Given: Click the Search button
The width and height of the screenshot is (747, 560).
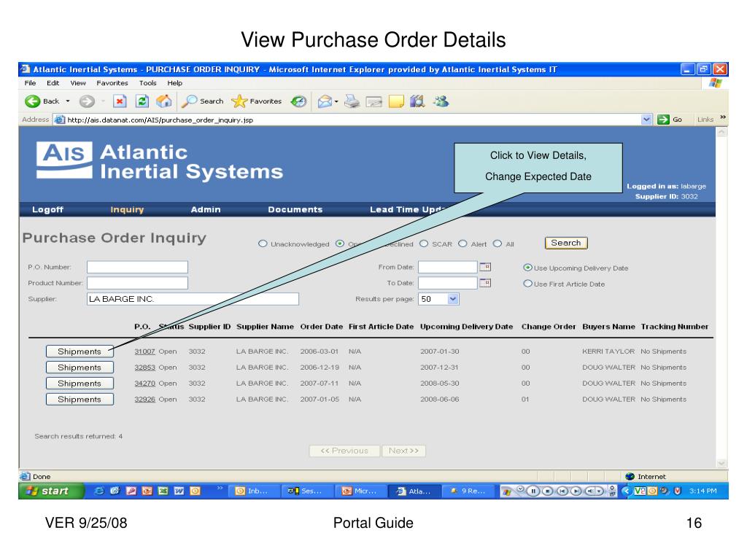Looking at the screenshot, I should click(x=566, y=243).
